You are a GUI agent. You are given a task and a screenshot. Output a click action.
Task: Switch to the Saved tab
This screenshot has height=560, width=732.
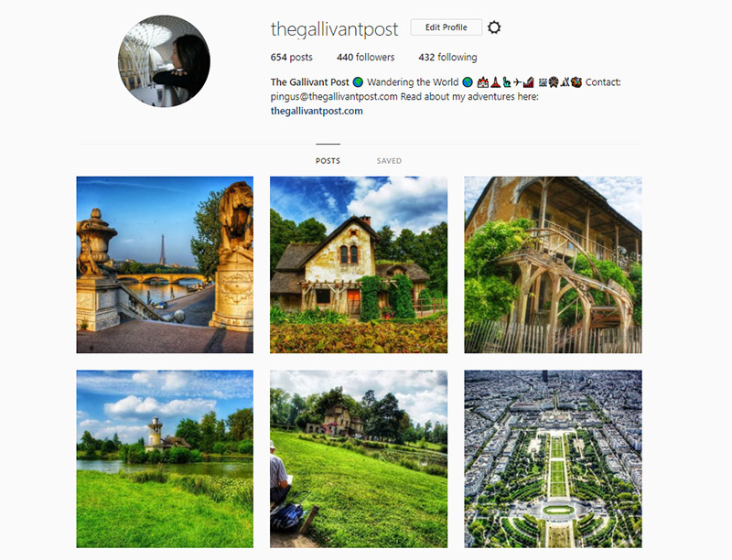click(389, 160)
